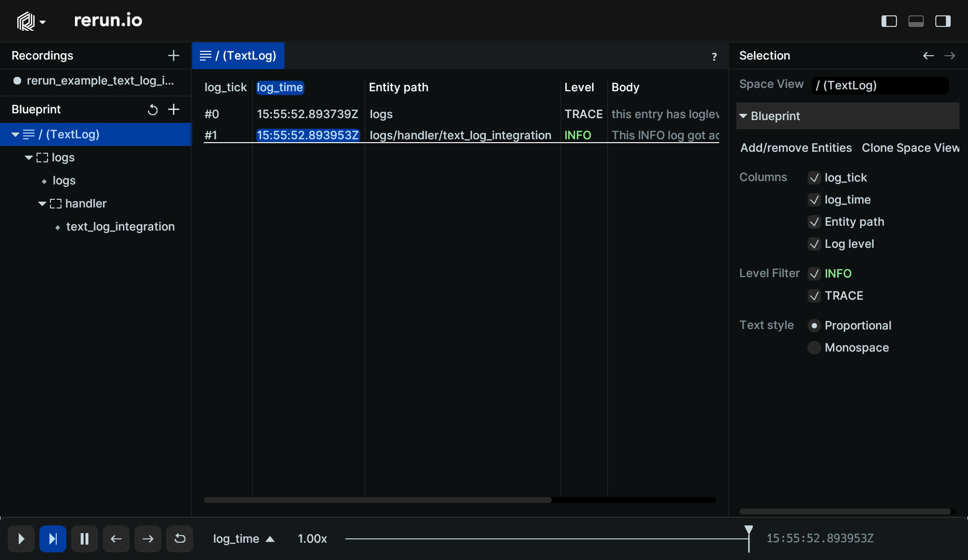Open the Rerun logo menu
This screenshot has width=968, height=560.
[x=31, y=21]
